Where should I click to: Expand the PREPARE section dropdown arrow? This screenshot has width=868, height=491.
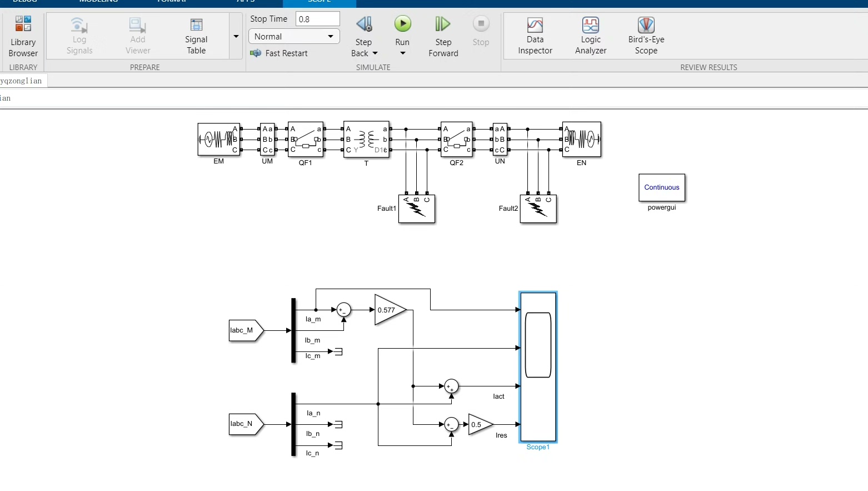(236, 36)
